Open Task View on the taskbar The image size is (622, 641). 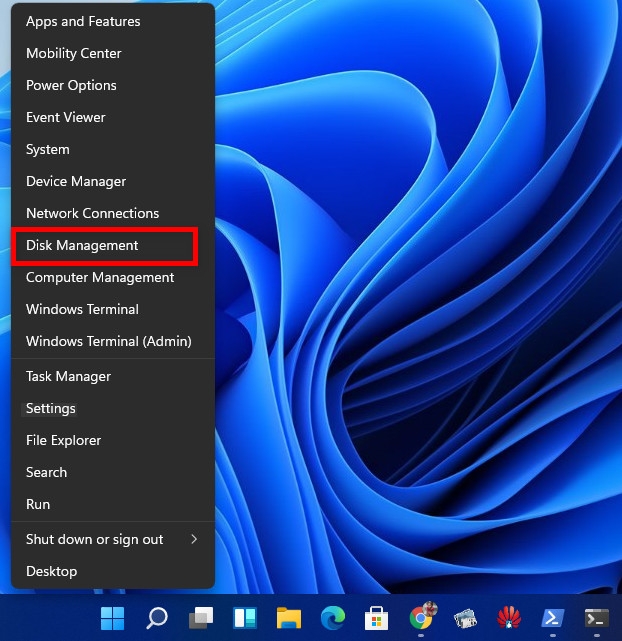(201, 618)
